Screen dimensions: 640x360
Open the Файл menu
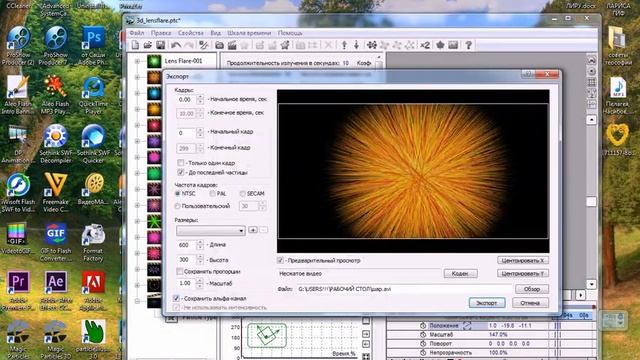click(137, 33)
